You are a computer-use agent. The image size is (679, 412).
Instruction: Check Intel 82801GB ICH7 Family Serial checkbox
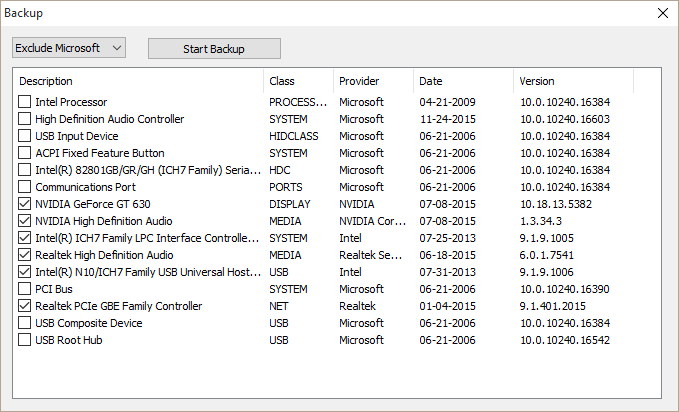pos(25,170)
